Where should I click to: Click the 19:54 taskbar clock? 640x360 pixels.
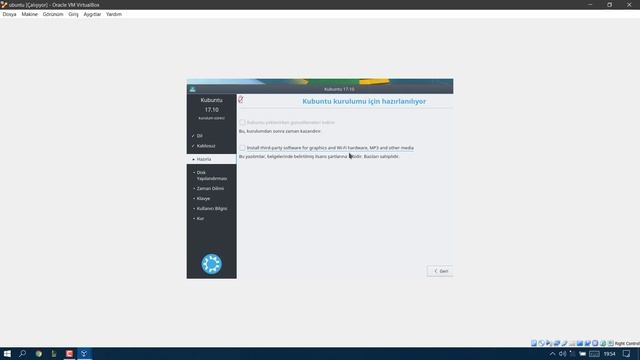609,354
